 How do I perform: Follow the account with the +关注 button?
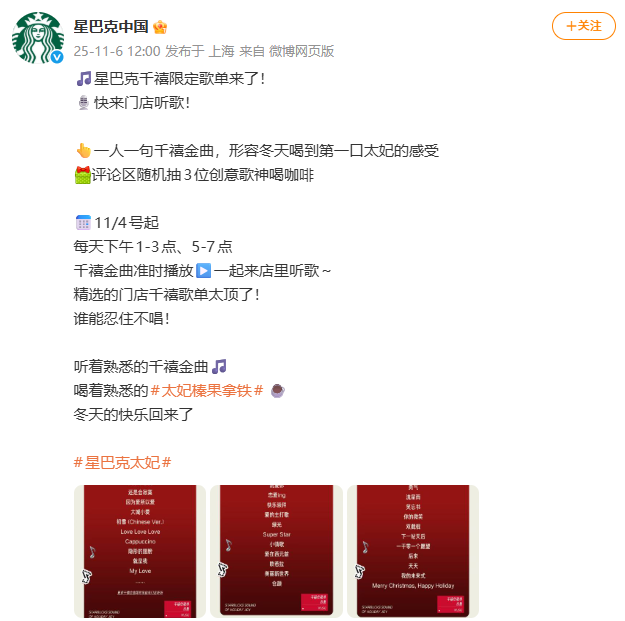[x=584, y=26]
